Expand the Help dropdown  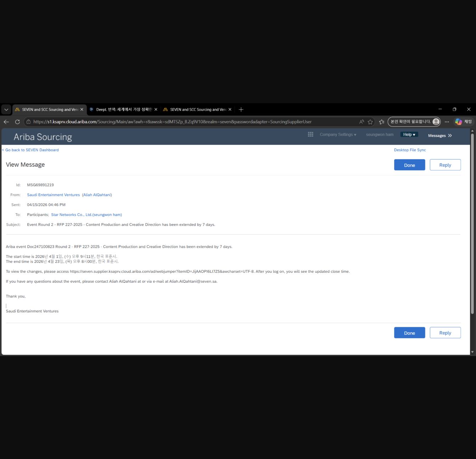click(x=409, y=135)
